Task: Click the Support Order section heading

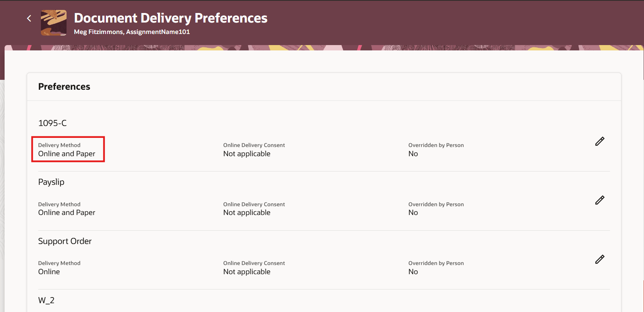Action: pyautogui.click(x=65, y=241)
